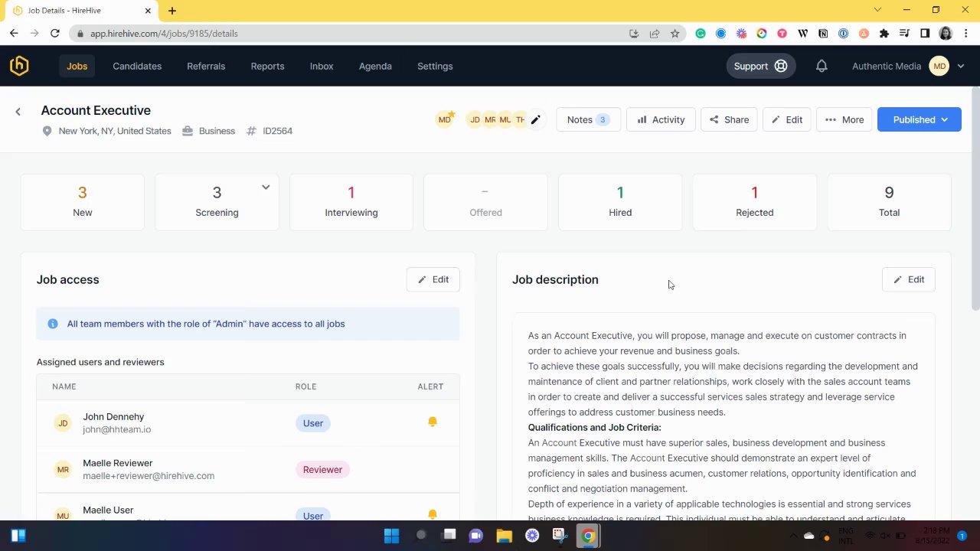Screen dimensions: 980x551
Task: Bookmark this page with star icon
Action: pos(675,34)
